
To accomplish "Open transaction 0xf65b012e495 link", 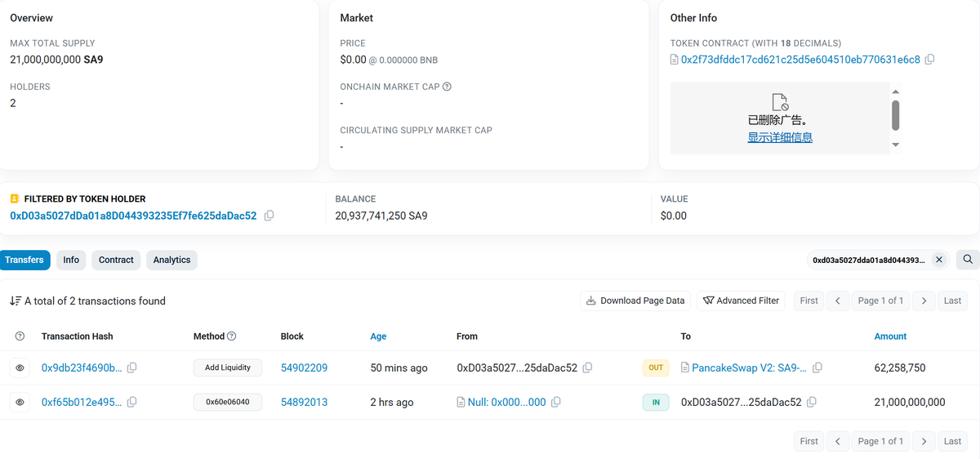I will coord(82,402).
